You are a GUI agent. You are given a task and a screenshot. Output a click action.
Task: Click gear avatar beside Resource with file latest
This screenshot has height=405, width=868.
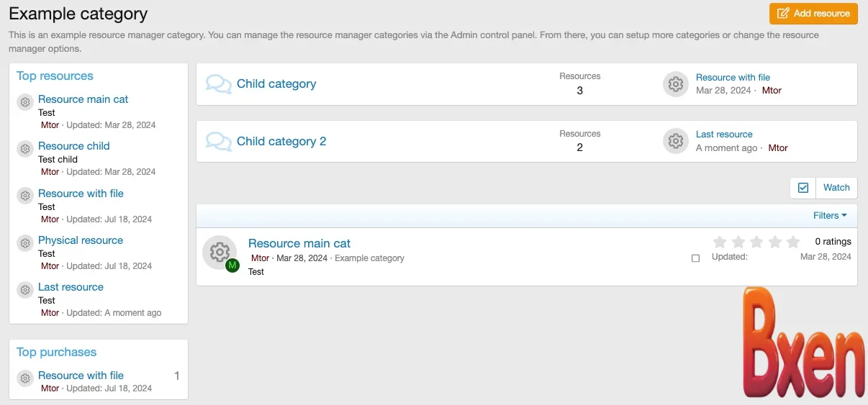(x=675, y=84)
